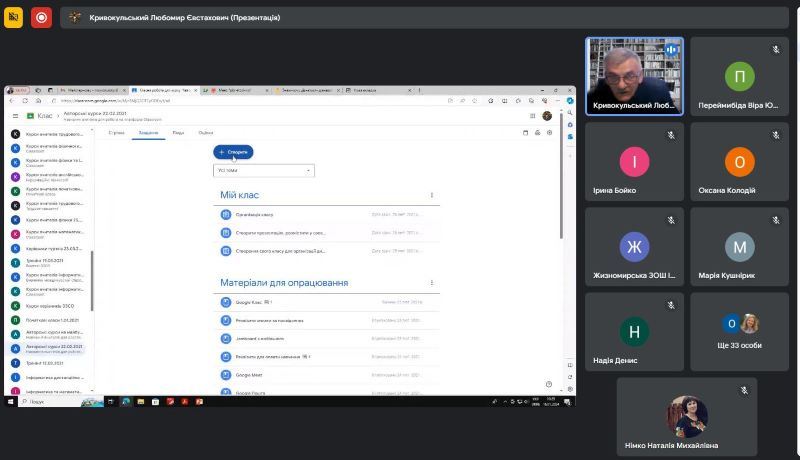Click the search icon in the Edge sidebar
800x460 pixels.
pyautogui.click(x=570, y=113)
